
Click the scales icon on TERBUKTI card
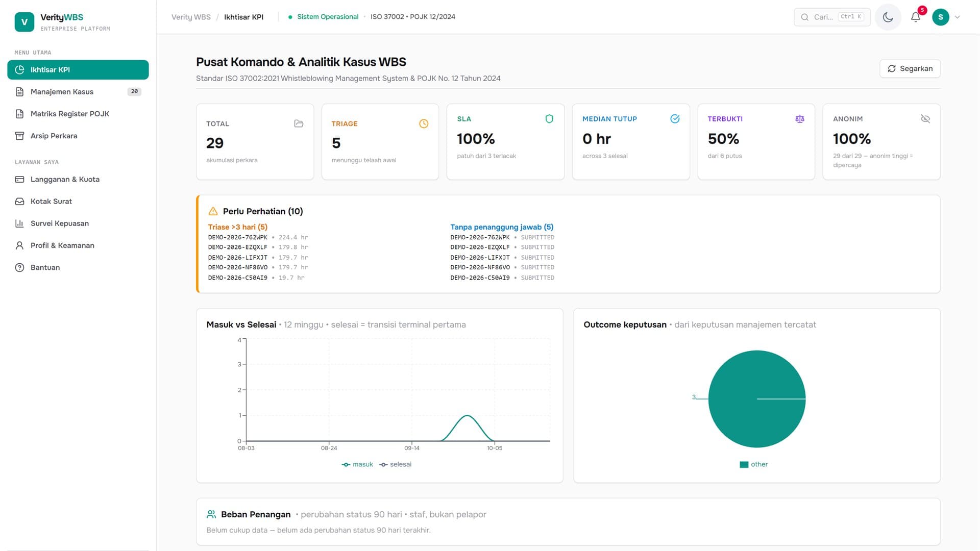pos(800,119)
